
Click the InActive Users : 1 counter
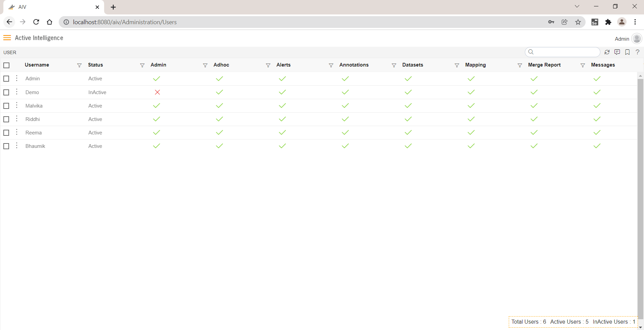coord(614,322)
